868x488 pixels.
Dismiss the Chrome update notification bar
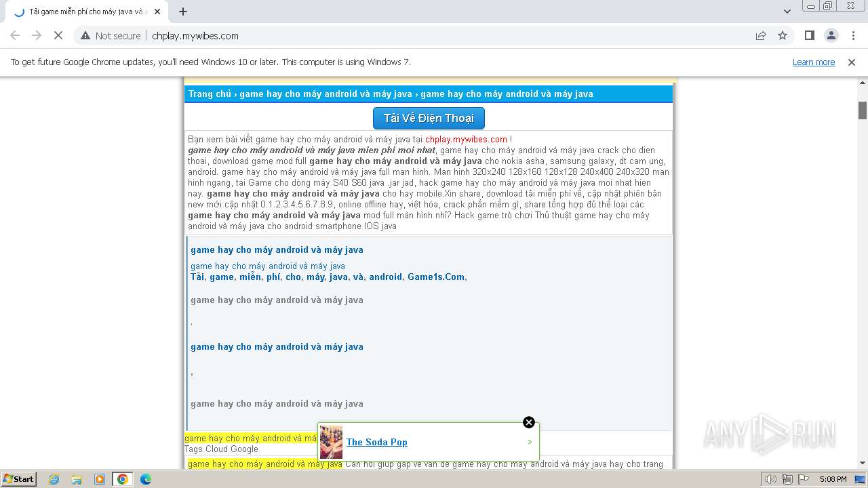pyautogui.click(x=852, y=62)
